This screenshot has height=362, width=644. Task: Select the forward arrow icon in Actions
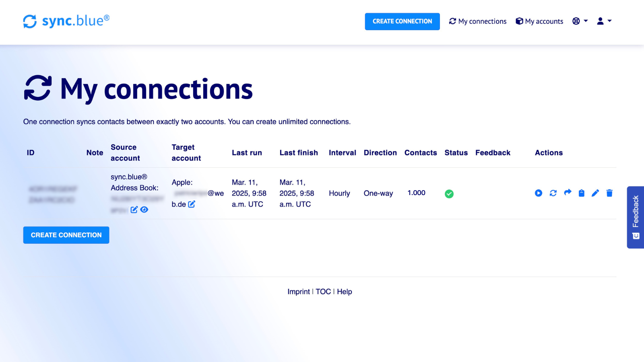567,193
